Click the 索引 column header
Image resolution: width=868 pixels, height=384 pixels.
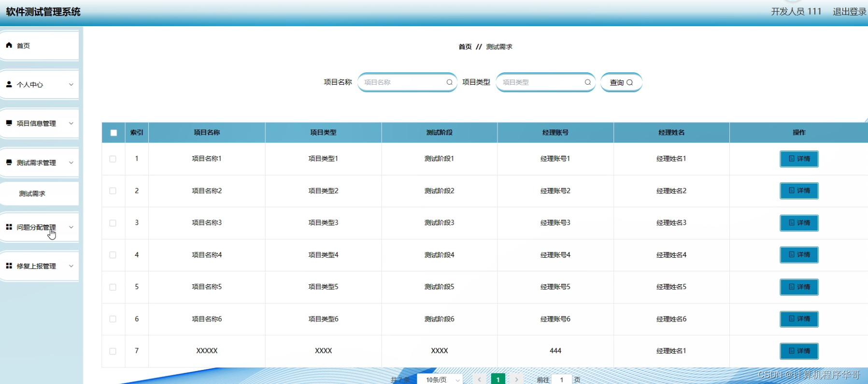point(137,133)
